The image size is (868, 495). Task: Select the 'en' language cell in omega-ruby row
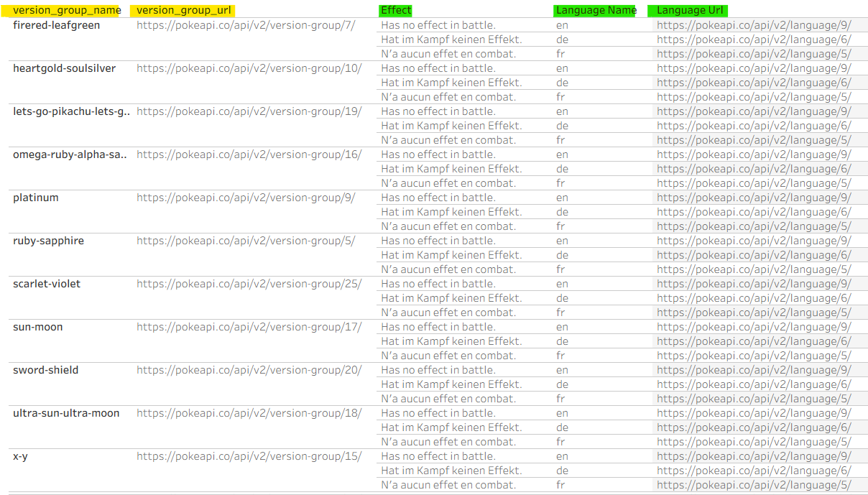point(562,154)
